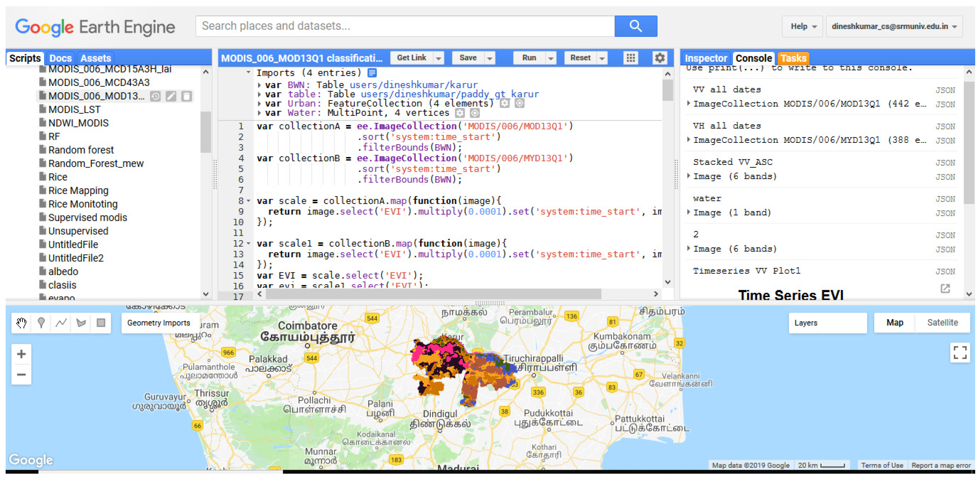Viewport: 980px width, 481px height.
Task: Select the add marker tool
Action: (41, 323)
